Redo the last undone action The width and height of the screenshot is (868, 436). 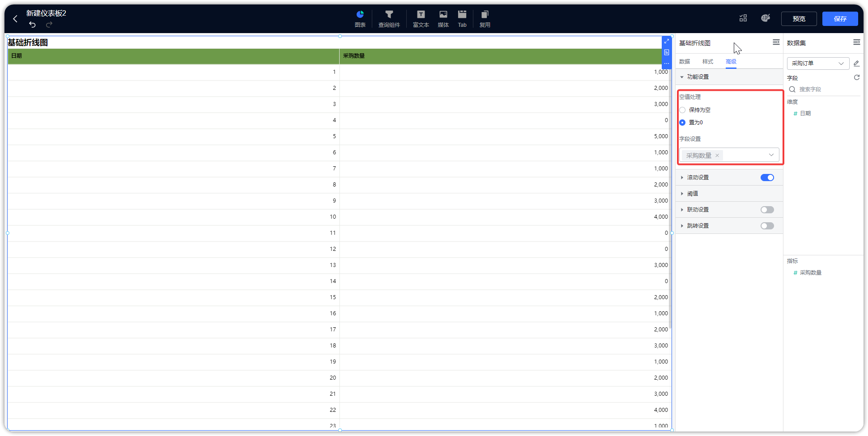click(49, 25)
